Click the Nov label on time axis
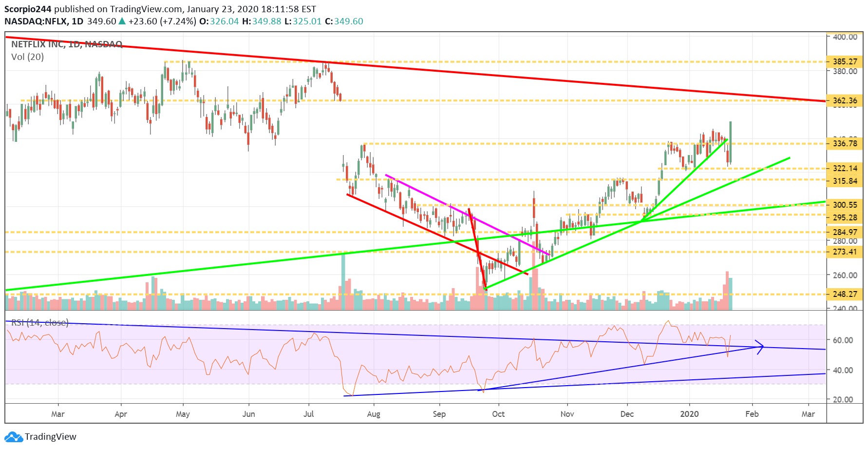The width and height of the screenshot is (868, 450). tap(567, 414)
